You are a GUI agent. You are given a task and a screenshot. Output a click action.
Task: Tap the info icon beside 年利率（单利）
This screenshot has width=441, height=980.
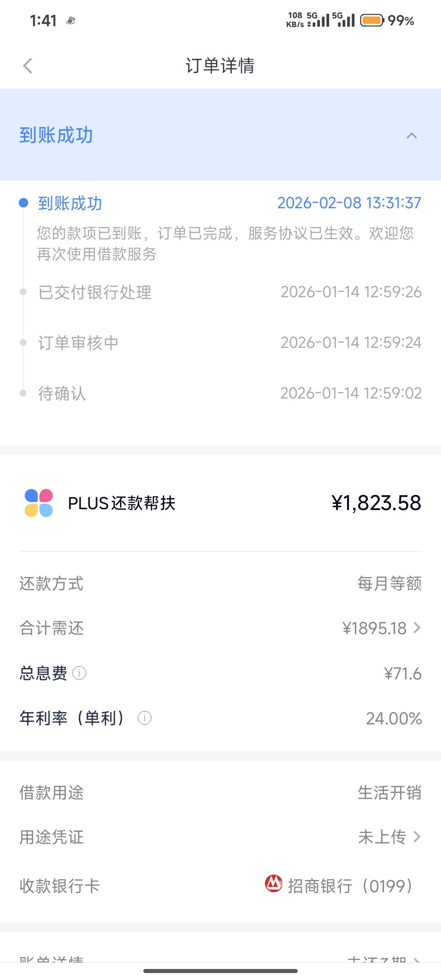point(144,718)
